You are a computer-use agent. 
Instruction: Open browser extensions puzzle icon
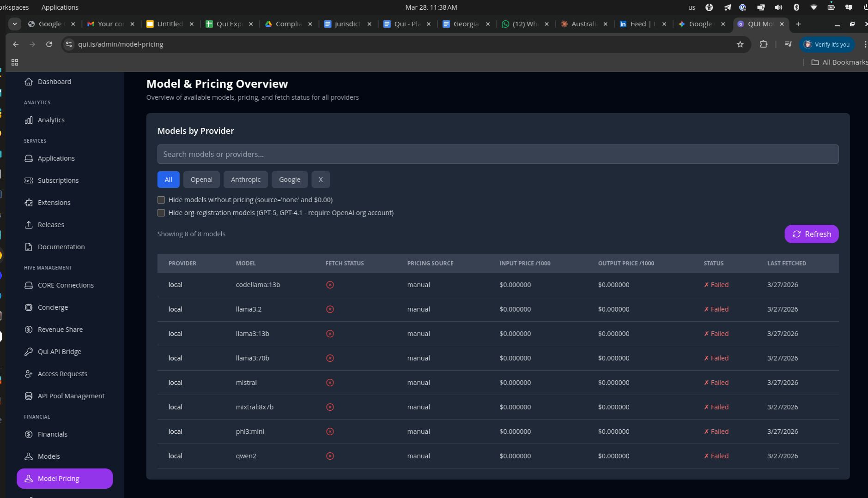pyautogui.click(x=763, y=44)
